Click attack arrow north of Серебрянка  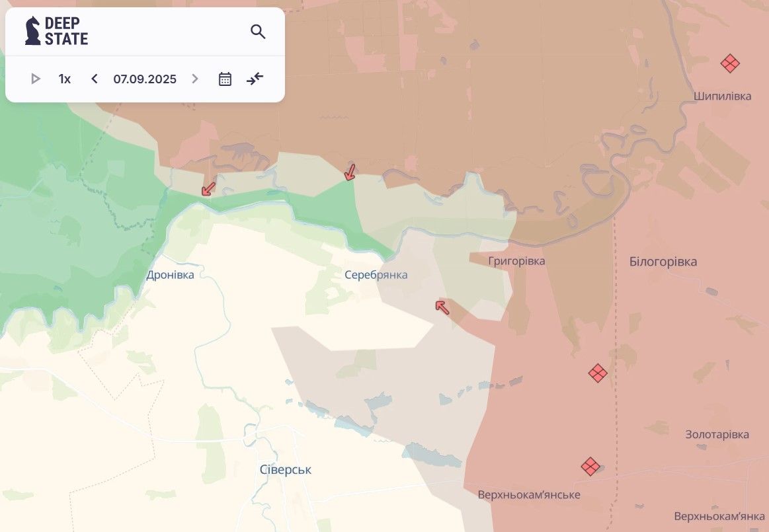pyautogui.click(x=350, y=172)
